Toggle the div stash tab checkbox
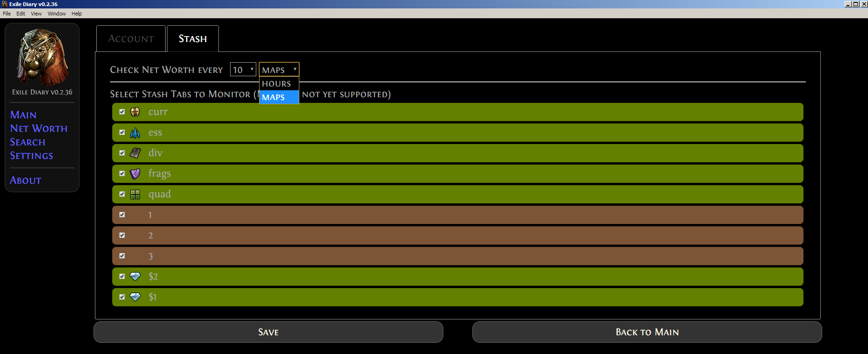The image size is (868, 354). coord(122,153)
